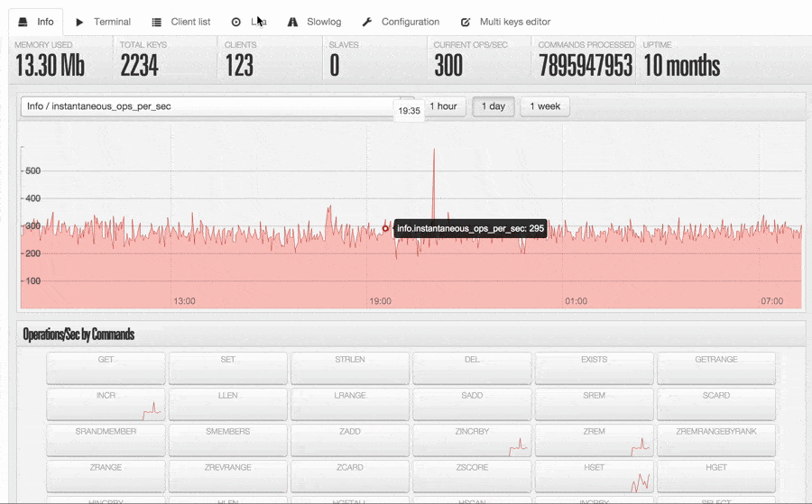Image resolution: width=812 pixels, height=504 pixels.
Task: Open the Multi keys editor tab
Action: (x=505, y=22)
